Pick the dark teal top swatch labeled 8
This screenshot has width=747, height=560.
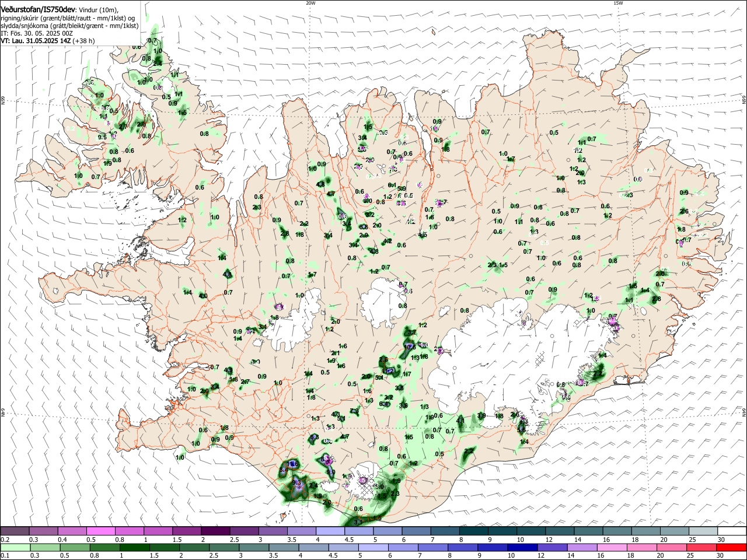(474, 531)
